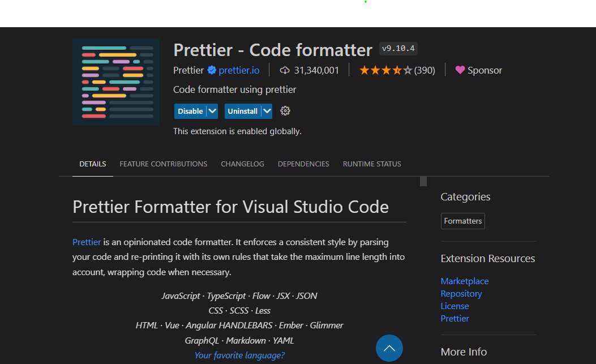The width and height of the screenshot is (596, 364).
Task: Click the Disable button
Action: click(x=190, y=111)
